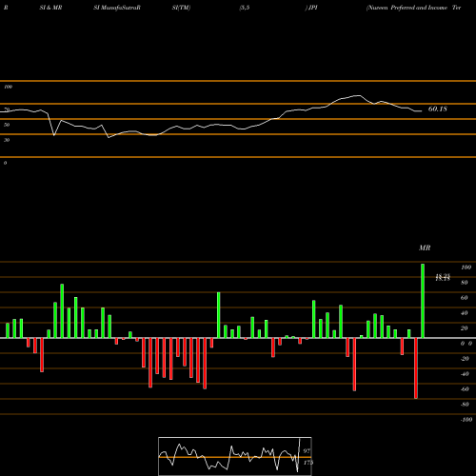Click the MR axis label -100
Image resolution: width=476 pixels, height=476 pixels.
tap(466, 420)
